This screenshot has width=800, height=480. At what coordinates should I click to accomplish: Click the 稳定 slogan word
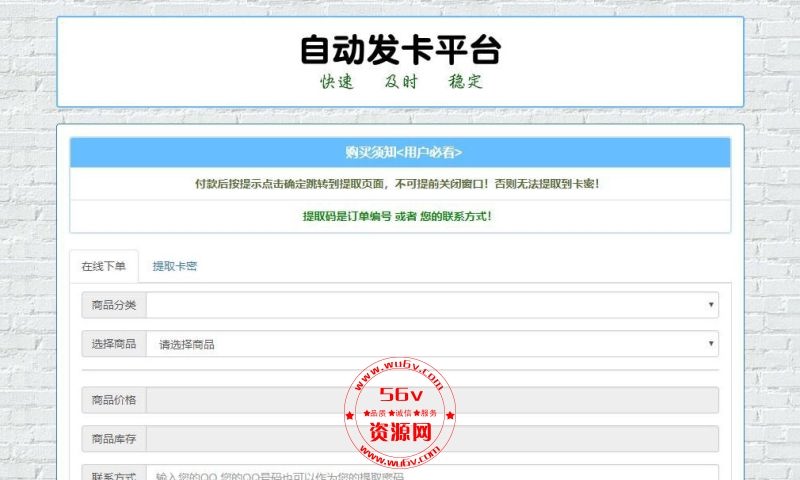pyautogui.click(x=465, y=82)
